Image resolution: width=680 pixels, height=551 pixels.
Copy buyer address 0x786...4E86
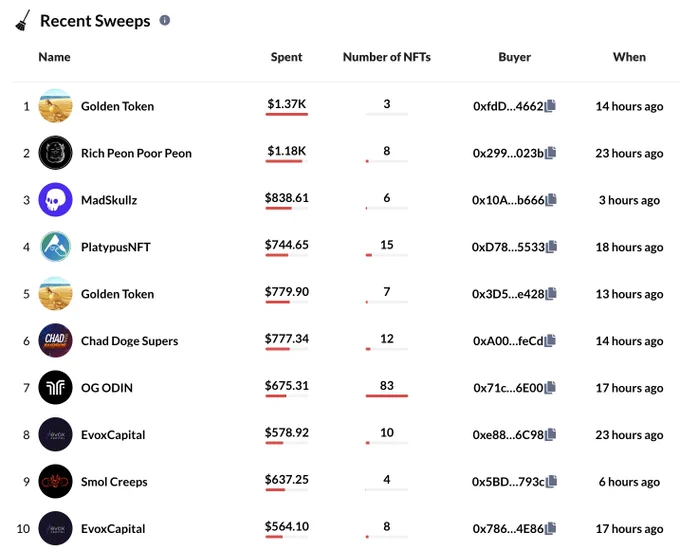coord(550,528)
